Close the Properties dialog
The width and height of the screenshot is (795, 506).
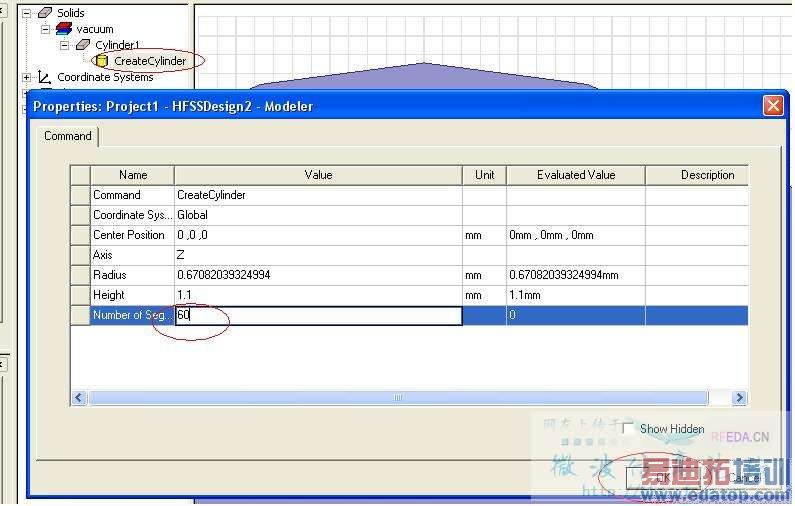pyautogui.click(x=773, y=106)
